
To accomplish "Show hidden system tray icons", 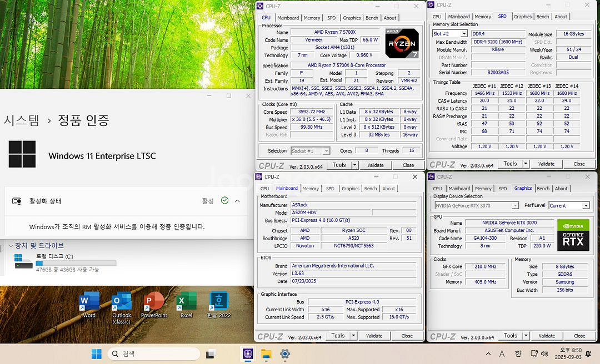I will click(488, 354).
